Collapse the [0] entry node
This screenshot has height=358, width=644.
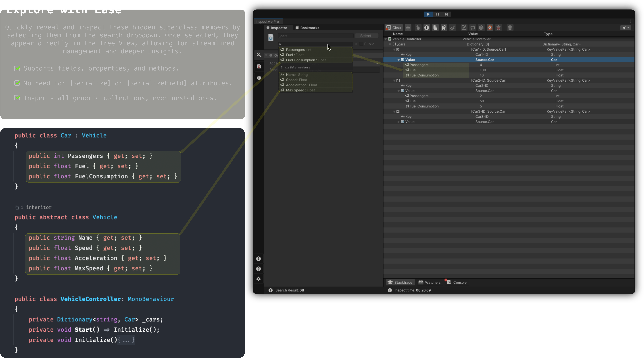[x=394, y=50]
